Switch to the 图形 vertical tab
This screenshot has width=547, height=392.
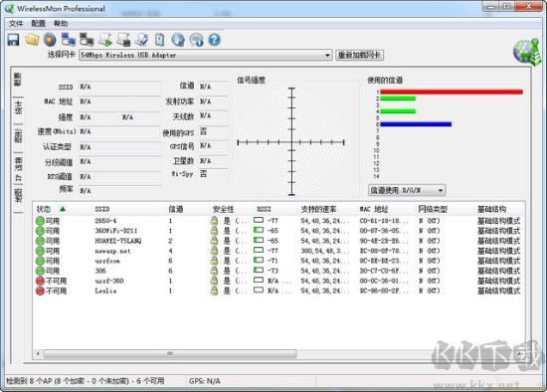click(18, 135)
